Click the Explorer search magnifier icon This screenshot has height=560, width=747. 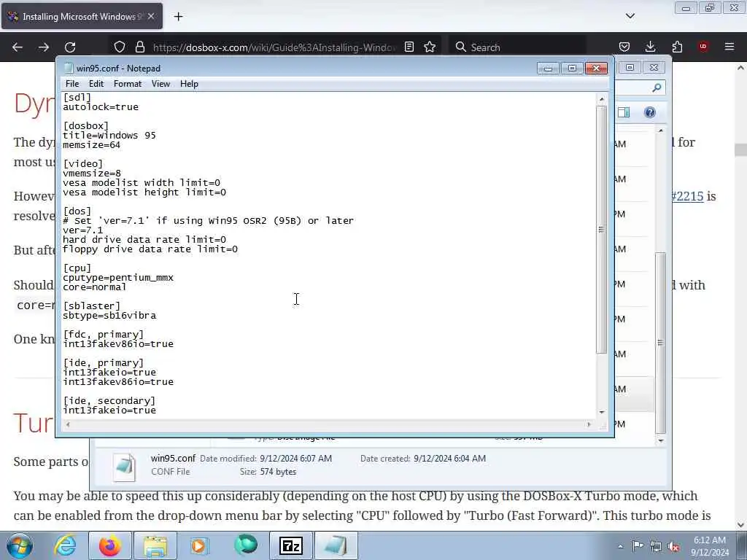pyautogui.click(x=657, y=87)
